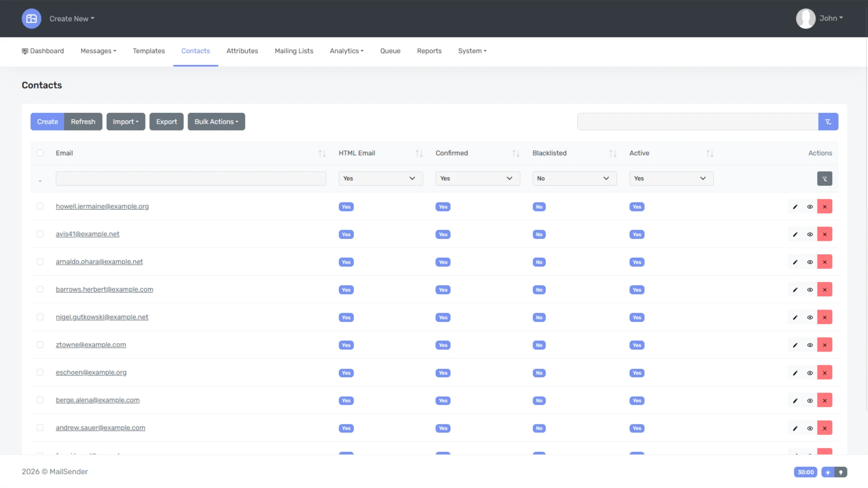Image resolution: width=868 pixels, height=488 pixels.
Task: Switch to dark theme bulb
Action: [840, 472]
